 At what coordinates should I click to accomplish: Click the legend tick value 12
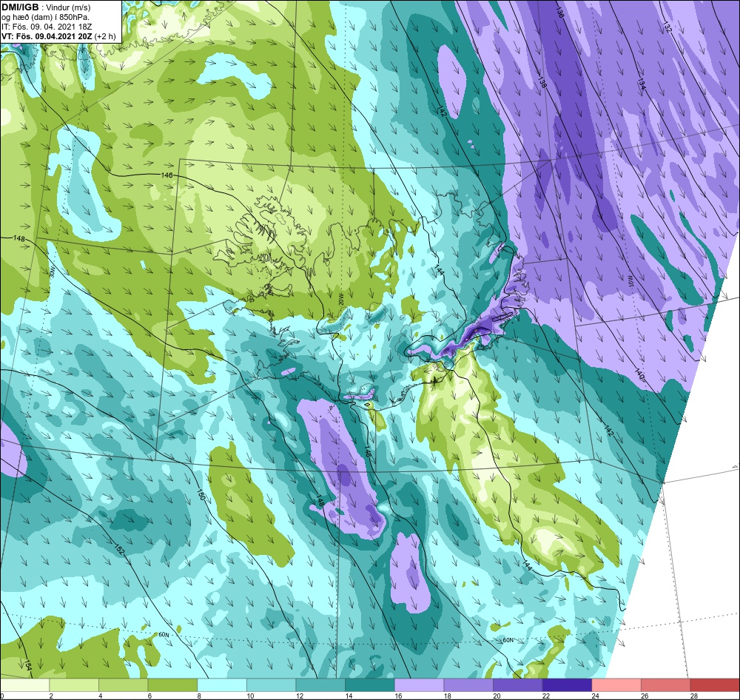point(300,696)
